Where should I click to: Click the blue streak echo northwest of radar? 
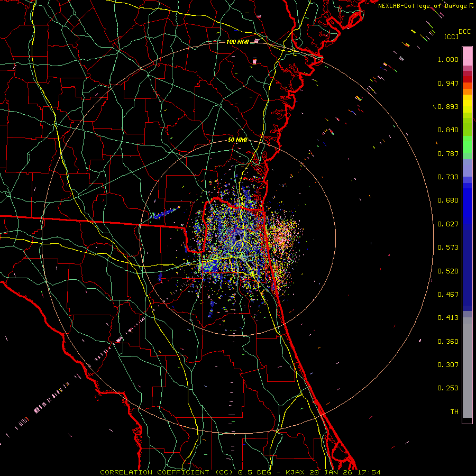pyautogui.click(x=165, y=213)
